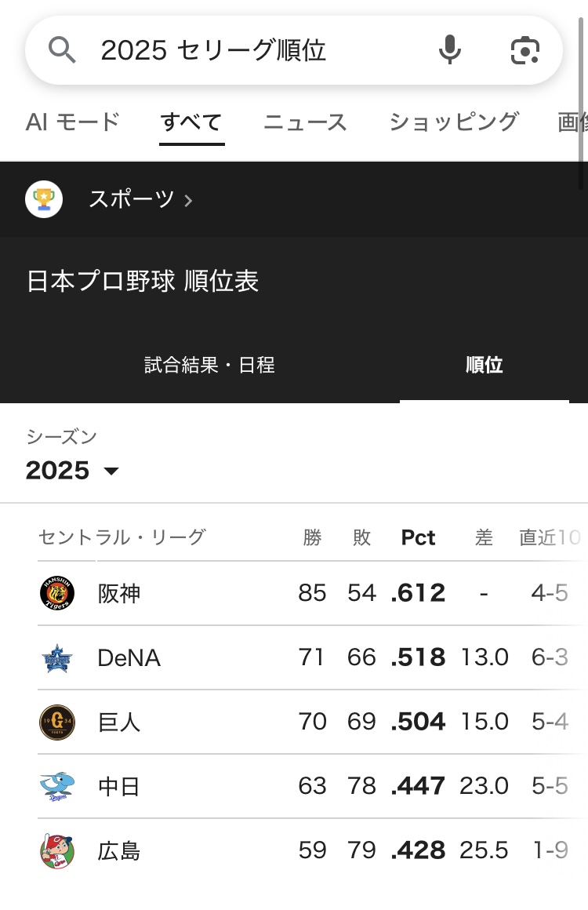Expand the スポーツ section chevron
Viewport: 588px width, 910px height.
(188, 201)
